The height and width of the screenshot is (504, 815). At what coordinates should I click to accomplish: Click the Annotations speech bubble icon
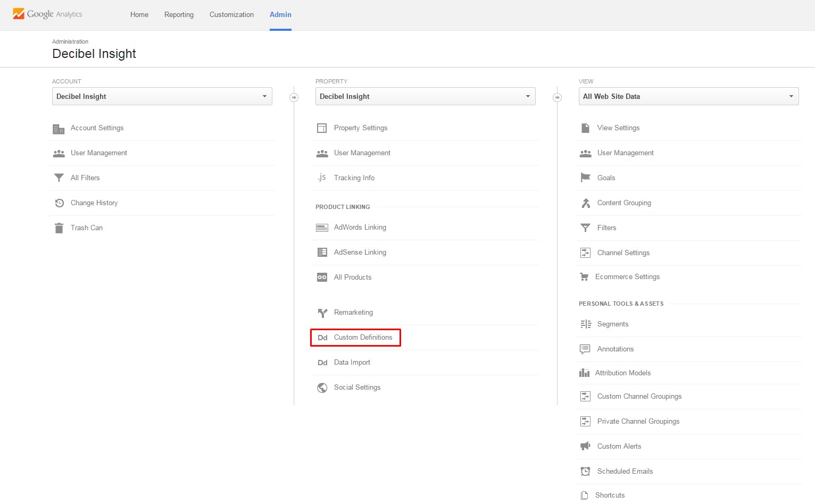(585, 349)
